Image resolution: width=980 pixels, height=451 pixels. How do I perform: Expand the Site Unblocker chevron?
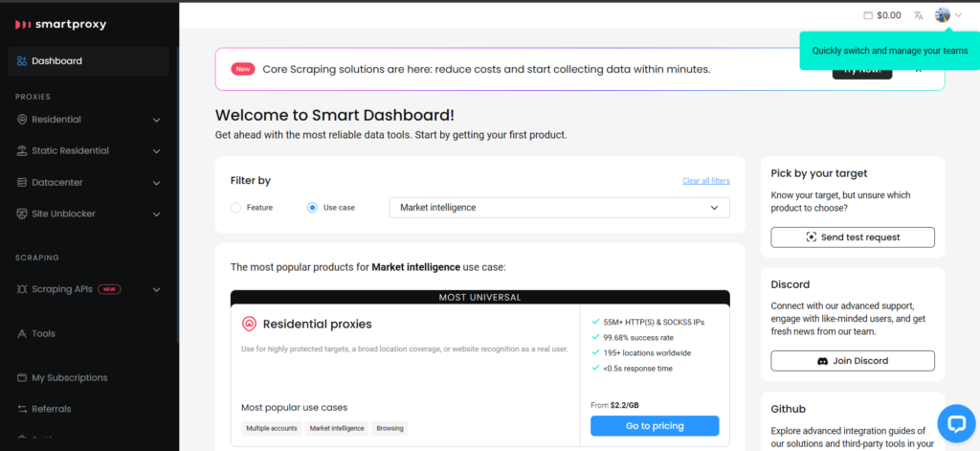tap(156, 214)
